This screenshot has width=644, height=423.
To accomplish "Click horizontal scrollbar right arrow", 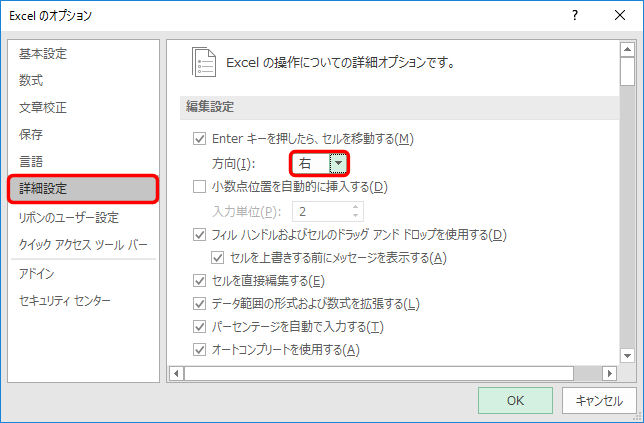I will [x=610, y=373].
